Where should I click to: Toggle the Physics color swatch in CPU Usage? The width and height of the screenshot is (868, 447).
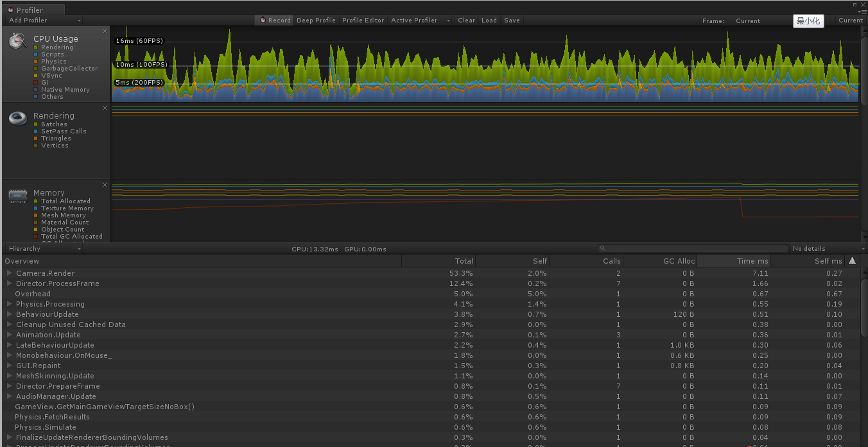pyautogui.click(x=36, y=62)
